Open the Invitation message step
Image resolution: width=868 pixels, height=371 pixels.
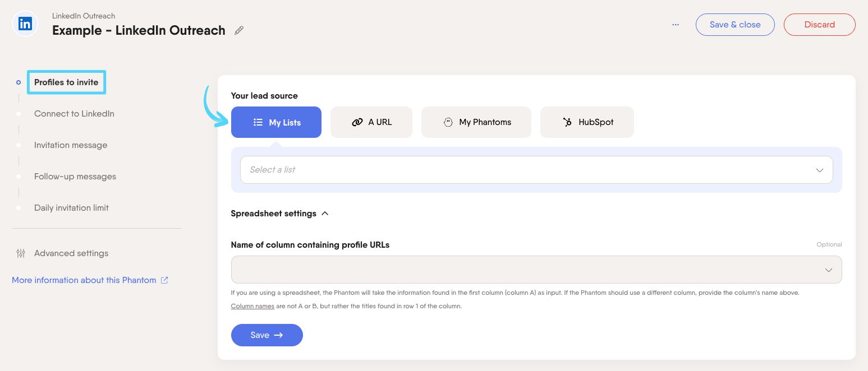[x=71, y=145]
